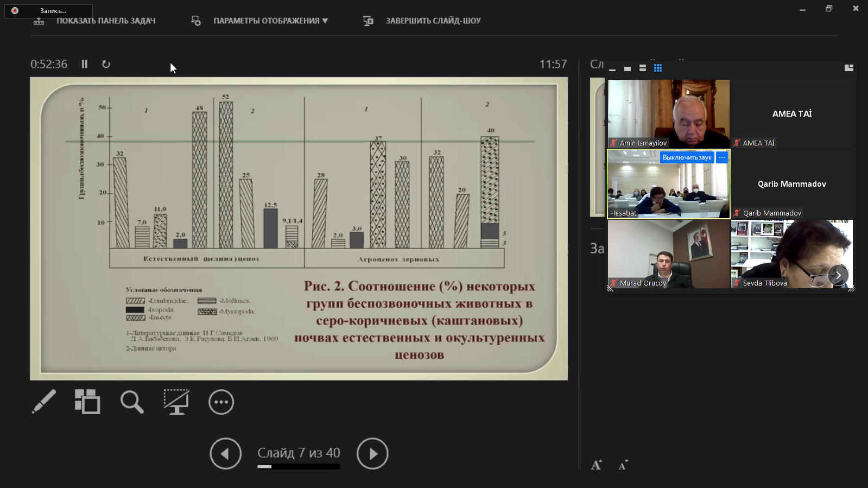Open the see all slides grid
The image size is (868, 488).
click(x=87, y=402)
